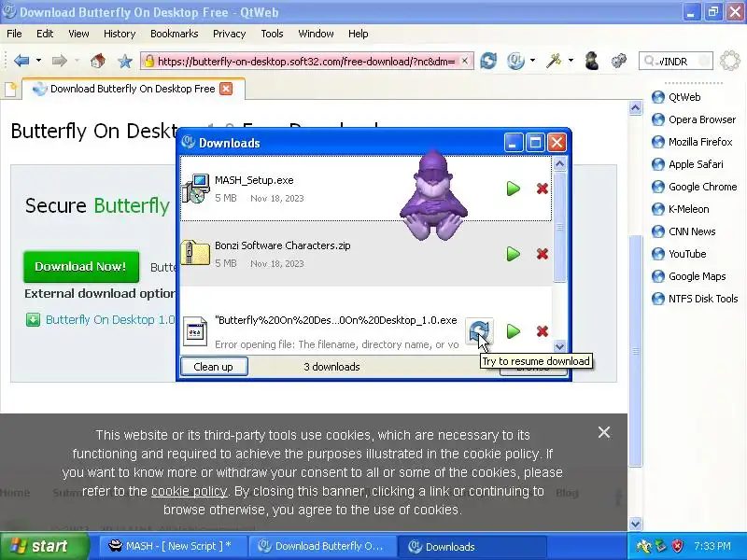The width and height of the screenshot is (747, 560).
Task: Open the File menu
Action: [14, 34]
